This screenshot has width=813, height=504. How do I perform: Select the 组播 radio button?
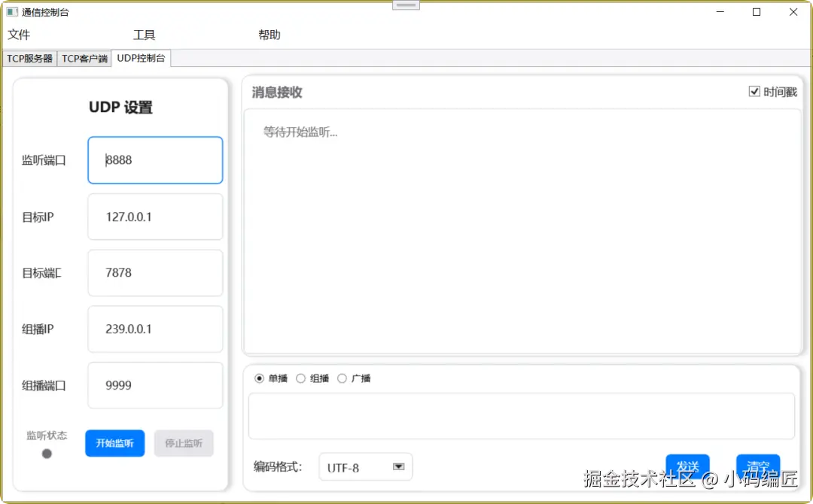click(300, 378)
